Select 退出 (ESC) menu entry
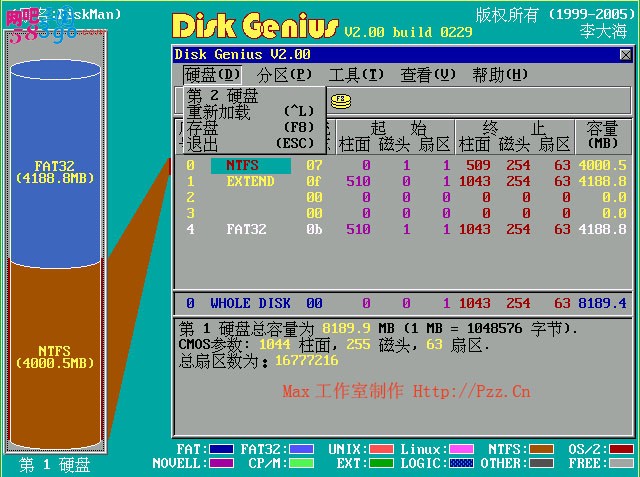This screenshot has height=477, width=640. 254,143
